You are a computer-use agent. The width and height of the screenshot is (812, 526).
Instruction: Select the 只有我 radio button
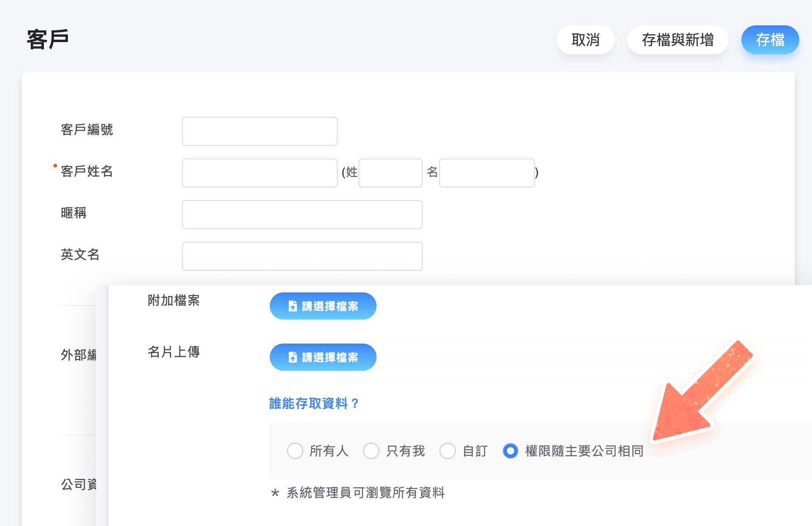pyautogui.click(x=371, y=451)
